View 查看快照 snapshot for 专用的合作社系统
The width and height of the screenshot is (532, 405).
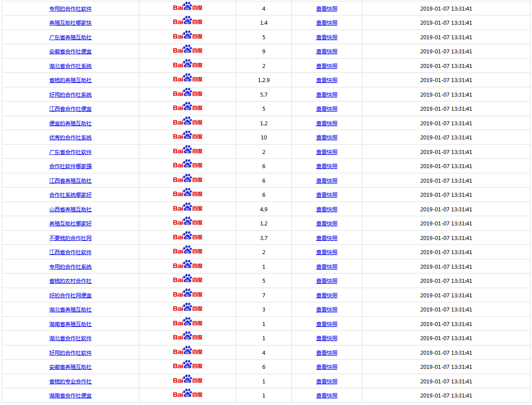click(327, 267)
